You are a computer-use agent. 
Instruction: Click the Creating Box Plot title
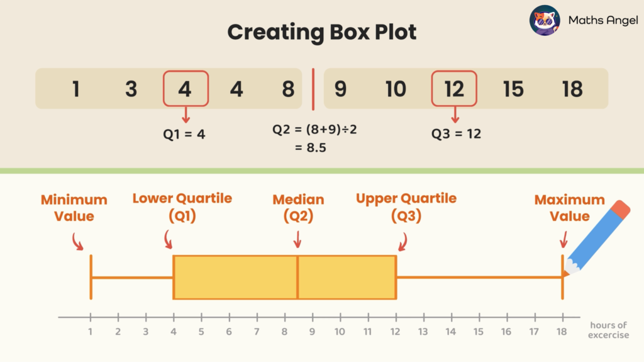(x=322, y=32)
